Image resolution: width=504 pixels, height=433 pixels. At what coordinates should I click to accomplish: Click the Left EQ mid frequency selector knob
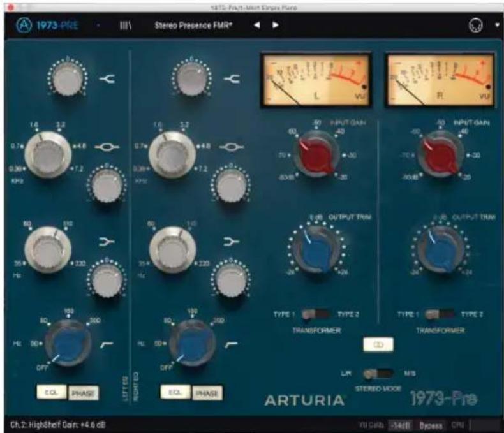(x=48, y=154)
